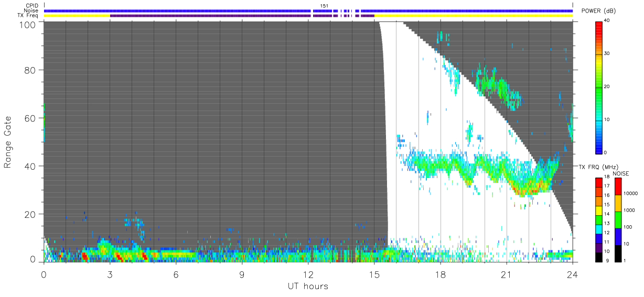Click the 10000 tick on the NOISE scale
The image size is (644, 297).
pyautogui.click(x=632, y=193)
